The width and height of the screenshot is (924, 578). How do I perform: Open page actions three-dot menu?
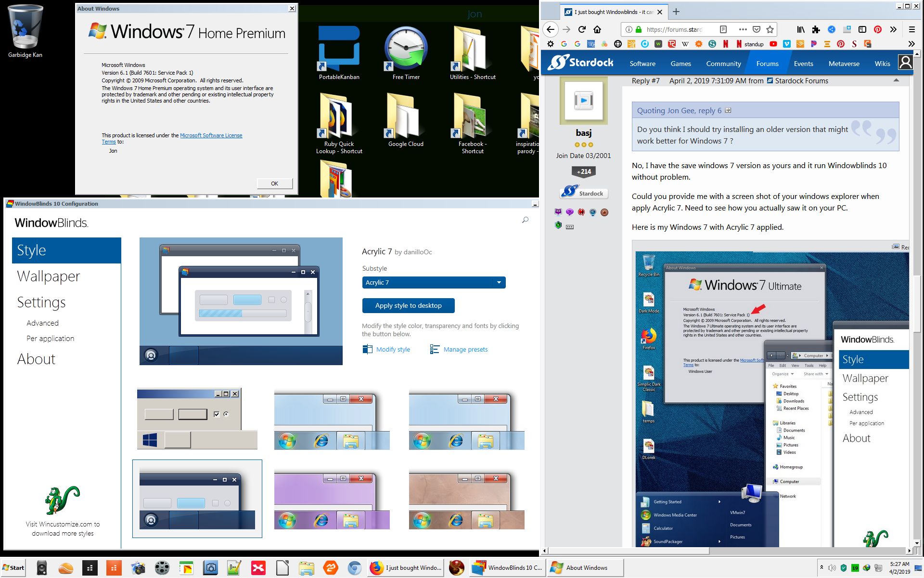pyautogui.click(x=743, y=29)
